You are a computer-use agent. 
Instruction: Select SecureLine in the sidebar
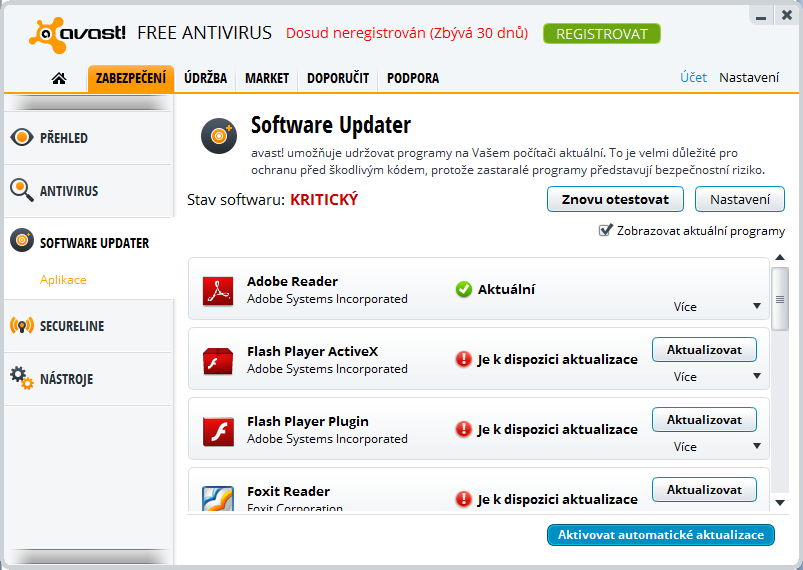click(88, 326)
